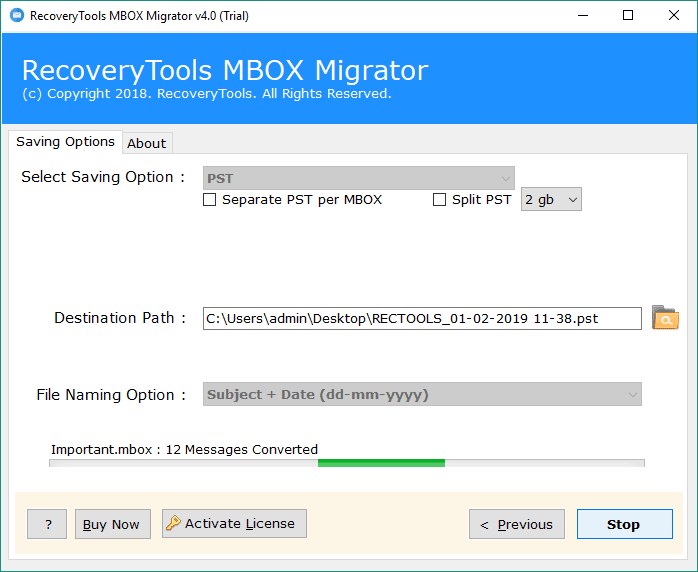
Task: Click the 'Select Saving Option :' label
Action: coord(103,177)
